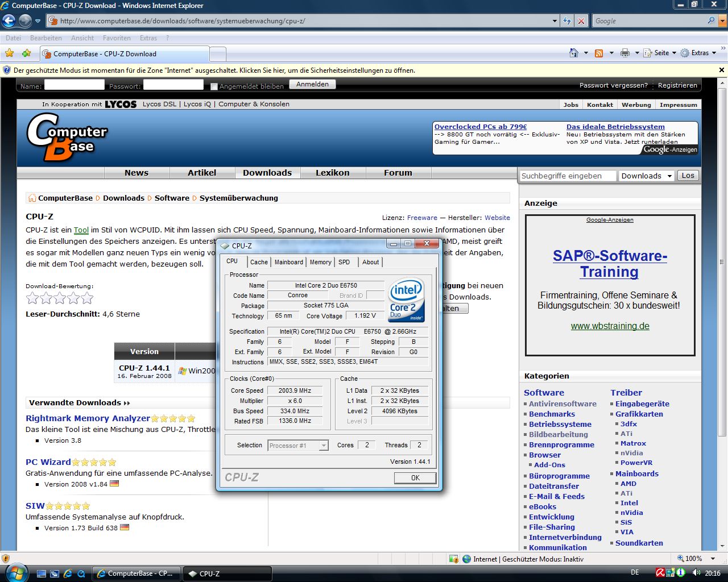The image size is (728, 582).
Task: Refresh the page in Internet Explorer
Action: 567,21
